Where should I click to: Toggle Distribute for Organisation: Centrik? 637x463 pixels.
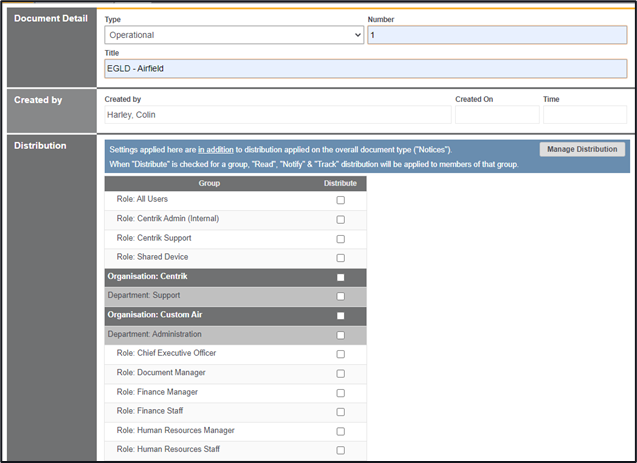(x=340, y=277)
